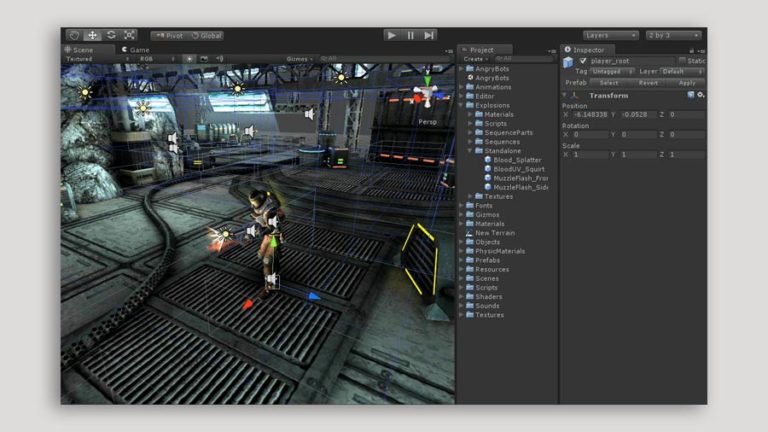
Task: Expand the Prefabs folder
Action: [462, 260]
